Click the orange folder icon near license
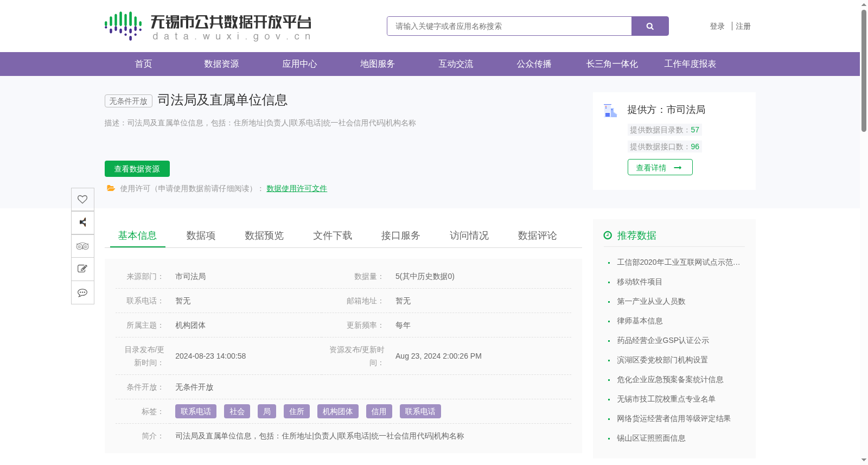This screenshot has width=868, height=465. click(111, 188)
